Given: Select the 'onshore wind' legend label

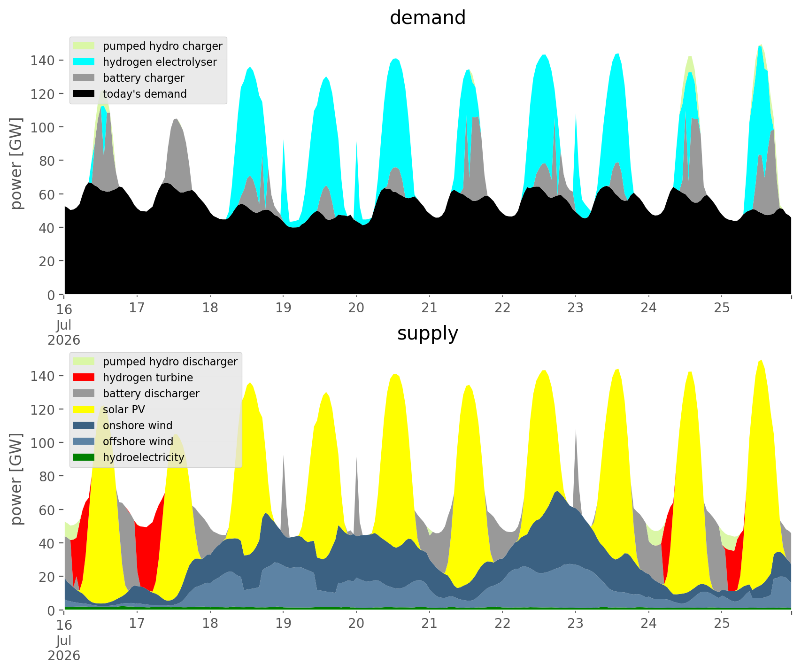Looking at the screenshot, I should (138, 425).
